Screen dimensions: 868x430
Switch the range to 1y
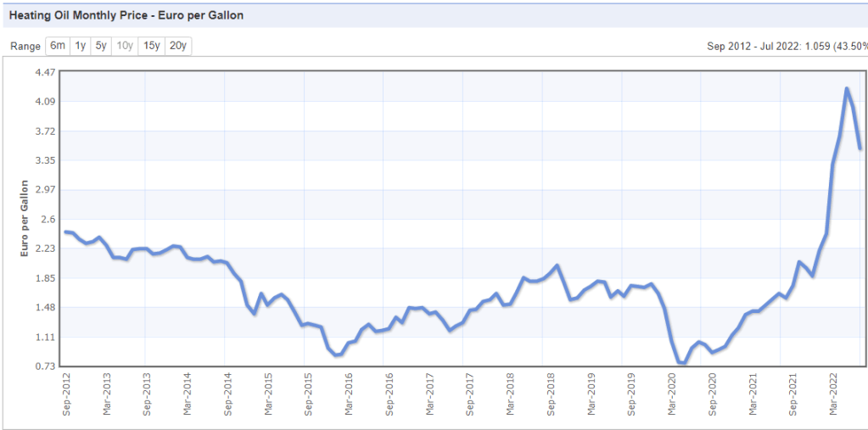pos(81,46)
